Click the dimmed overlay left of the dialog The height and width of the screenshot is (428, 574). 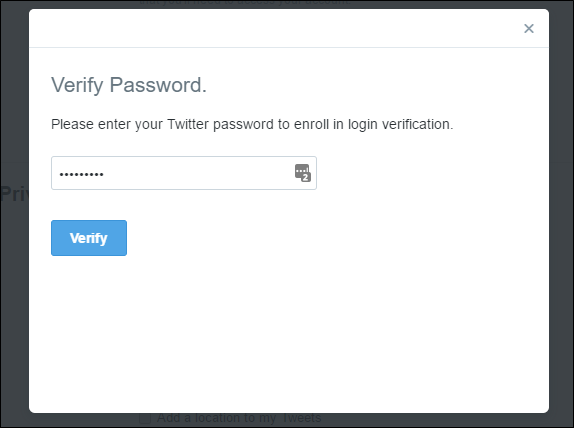point(14,293)
